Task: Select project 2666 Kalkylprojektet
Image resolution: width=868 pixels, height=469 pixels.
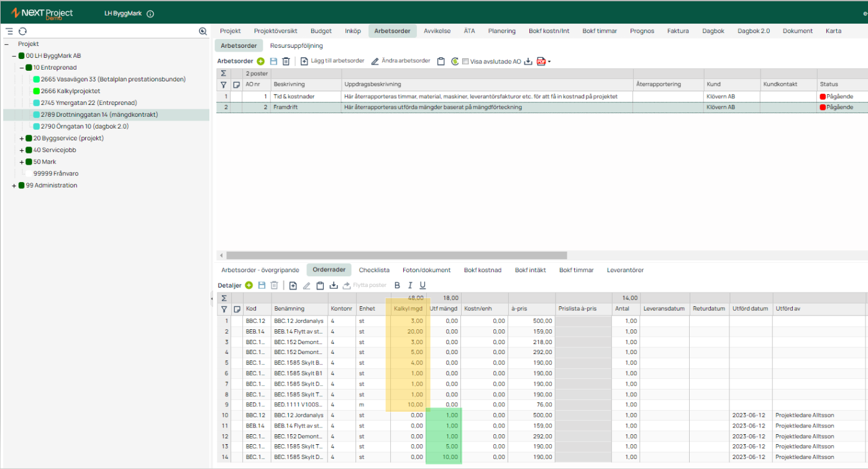Action: (x=70, y=91)
